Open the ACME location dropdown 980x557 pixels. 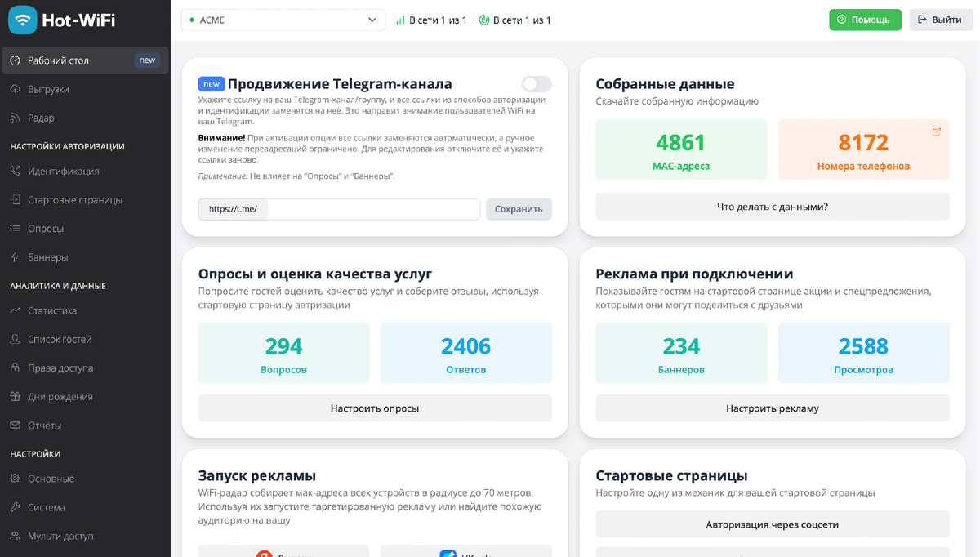point(283,19)
